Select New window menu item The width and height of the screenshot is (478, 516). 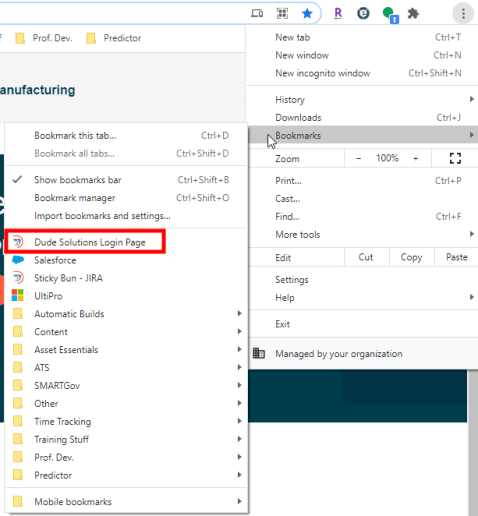pyautogui.click(x=363, y=55)
